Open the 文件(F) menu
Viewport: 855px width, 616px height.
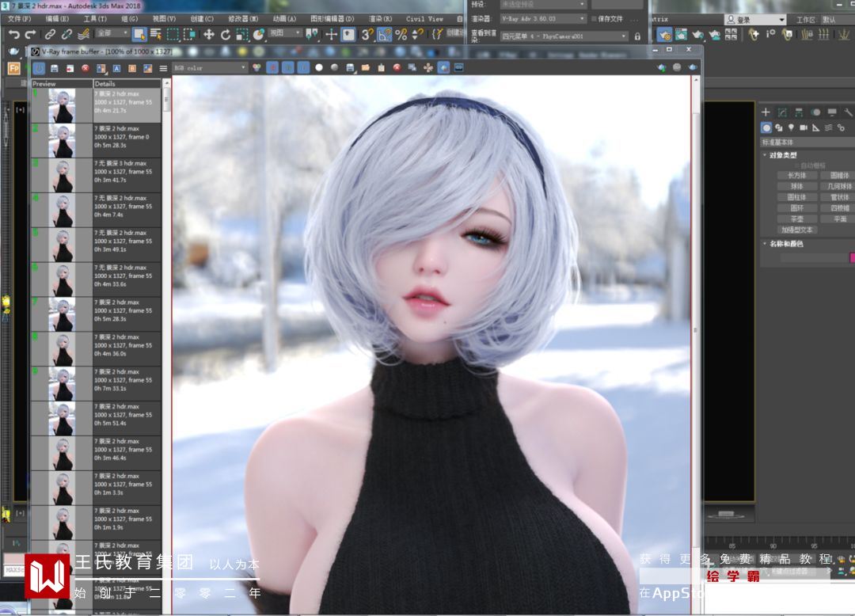pos(19,18)
